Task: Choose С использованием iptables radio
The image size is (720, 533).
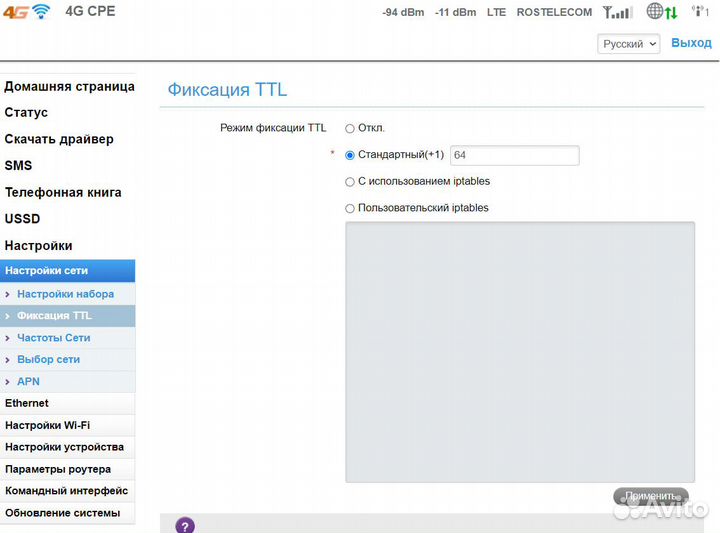Action: [x=350, y=182]
